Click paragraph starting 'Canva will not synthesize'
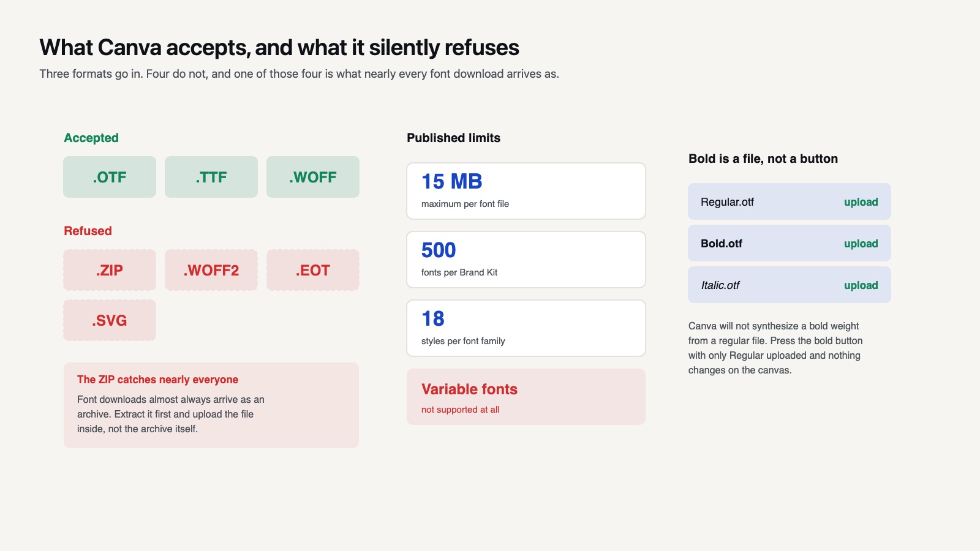The height and width of the screenshot is (551, 980). pos(775,348)
